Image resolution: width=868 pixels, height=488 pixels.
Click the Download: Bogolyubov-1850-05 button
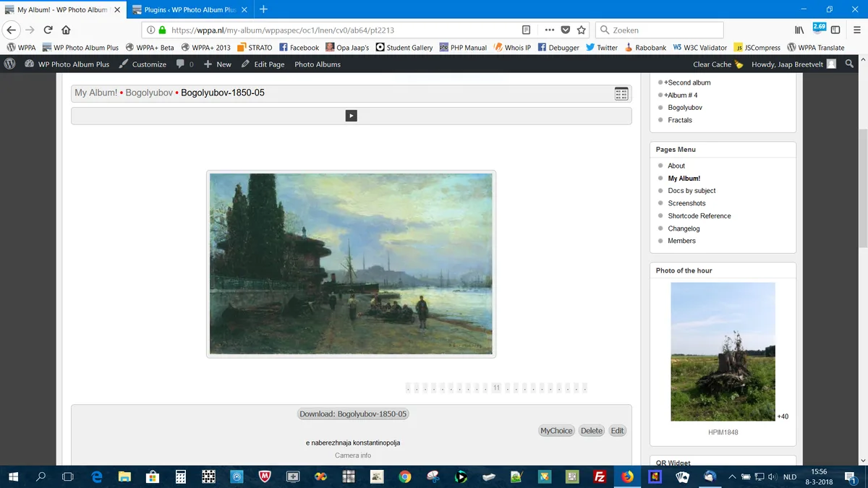(354, 414)
